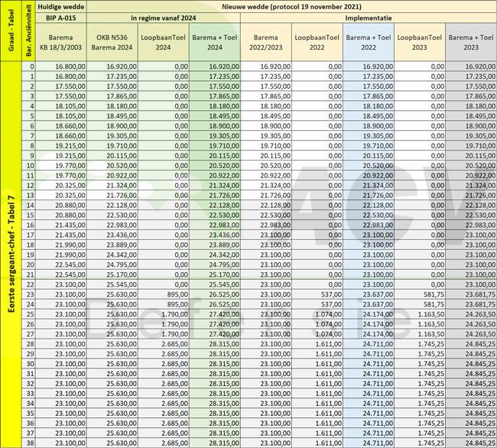497x448 pixels.
Task: Select 23.681,75 in anciënniteit row 24
Action: (471, 304)
